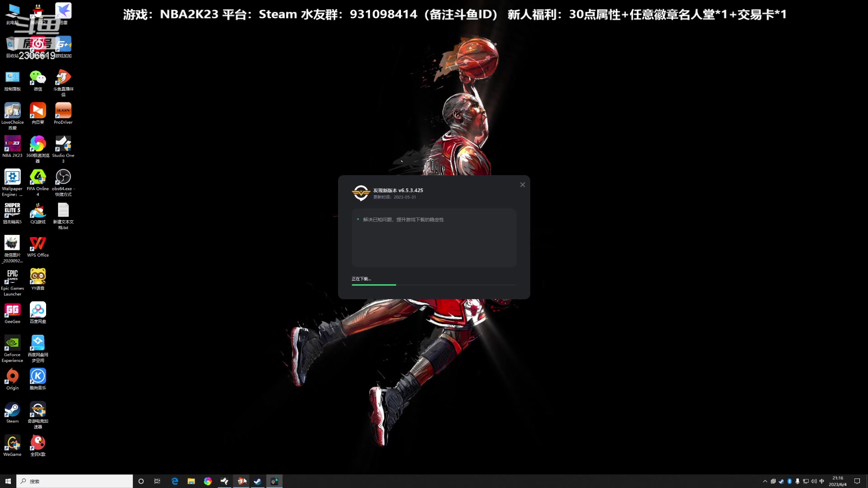The height and width of the screenshot is (488, 868).
Task: Open the volume control in system tray
Action: (814, 481)
